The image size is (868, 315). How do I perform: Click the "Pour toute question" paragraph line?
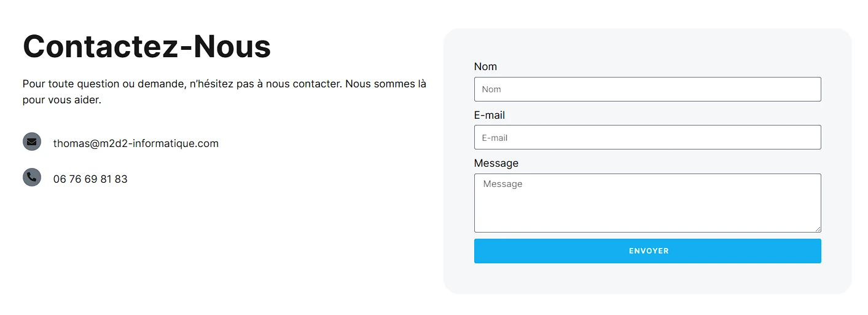(224, 84)
